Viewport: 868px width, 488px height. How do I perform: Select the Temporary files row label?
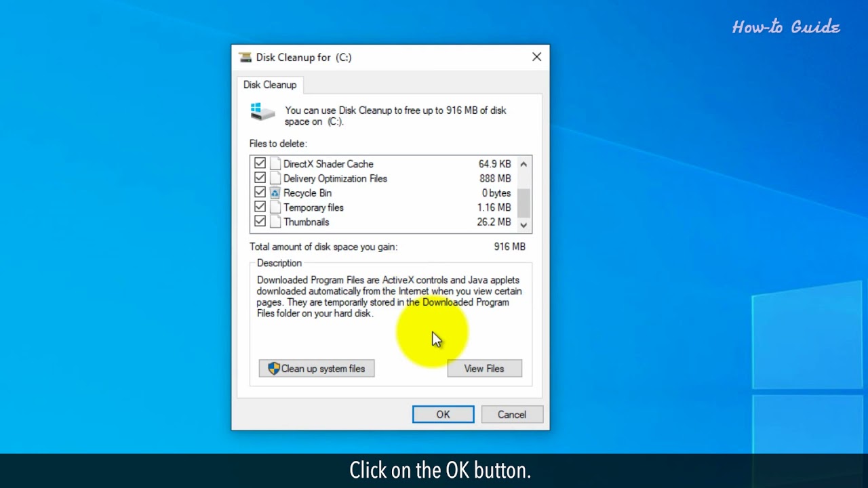(x=313, y=207)
